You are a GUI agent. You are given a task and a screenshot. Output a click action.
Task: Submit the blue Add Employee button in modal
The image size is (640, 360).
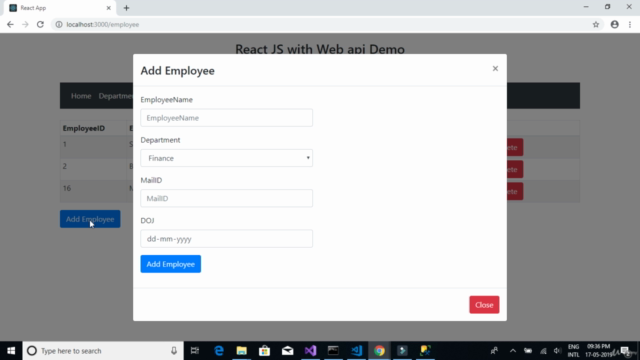click(171, 264)
